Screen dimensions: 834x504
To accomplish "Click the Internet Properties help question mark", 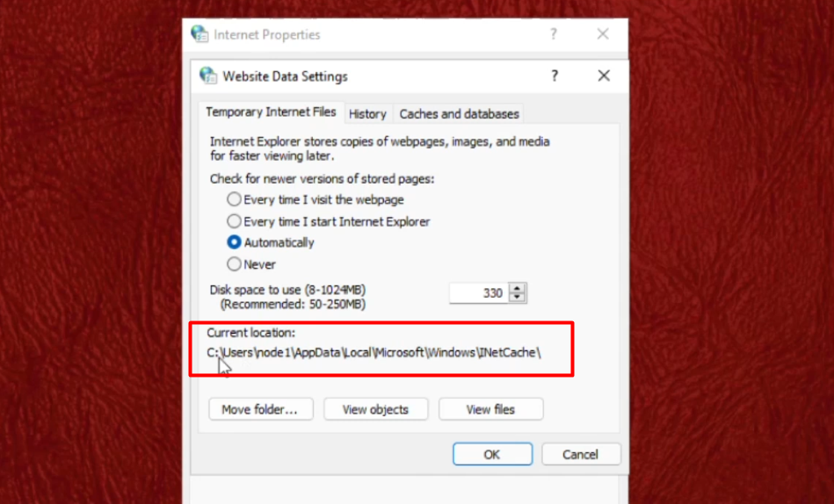I will click(x=553, y=34).
